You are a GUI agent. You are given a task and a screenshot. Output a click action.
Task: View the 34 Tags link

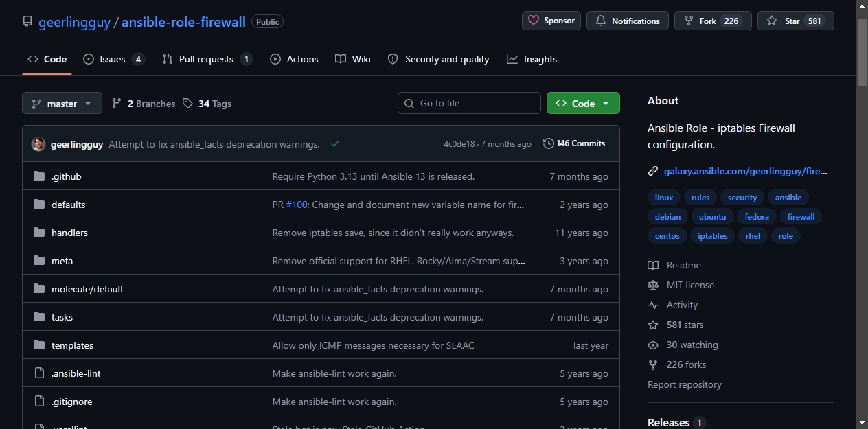[207, 104]
